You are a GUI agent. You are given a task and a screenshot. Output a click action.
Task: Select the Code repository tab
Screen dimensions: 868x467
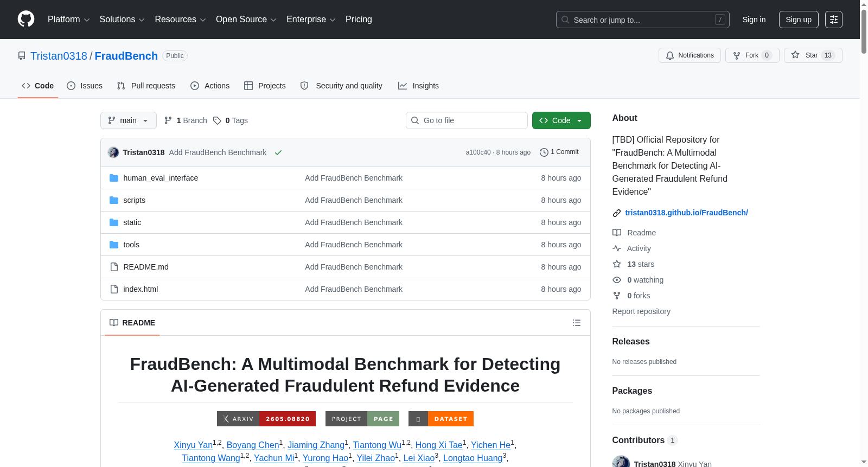pyautogui.click(x=38, y=86)
